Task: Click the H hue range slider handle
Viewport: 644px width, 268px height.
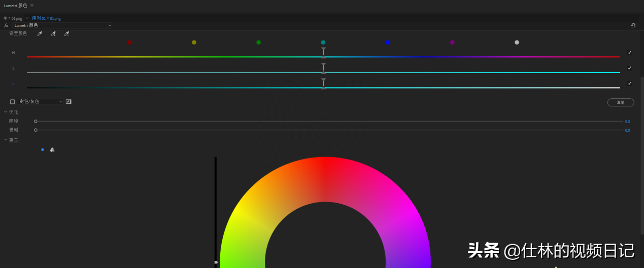Action: coord(323,53)
